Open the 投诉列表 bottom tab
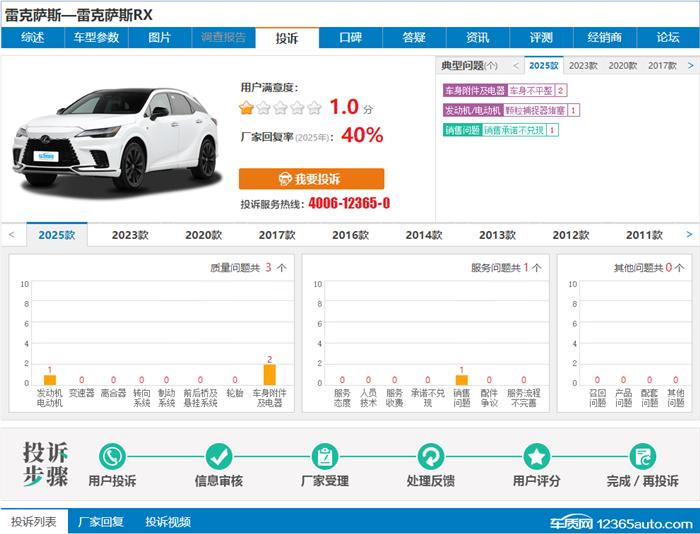 tap(34, 521)
